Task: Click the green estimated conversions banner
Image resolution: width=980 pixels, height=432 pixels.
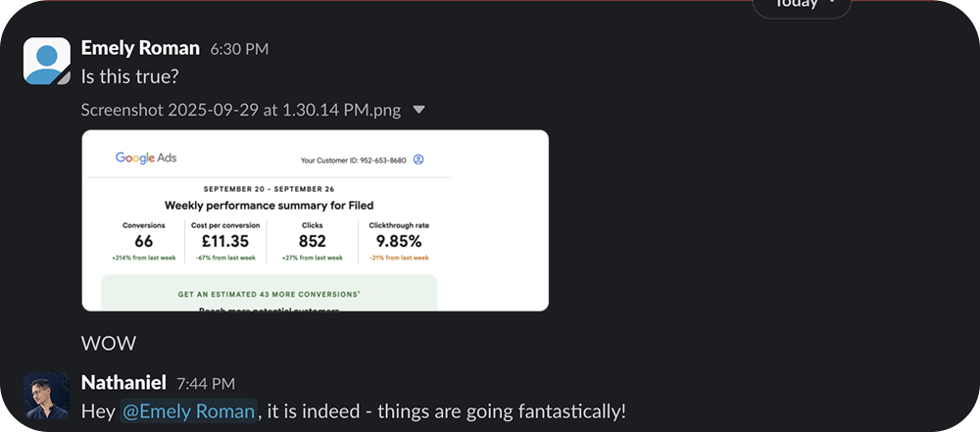Action: (269, 293)
